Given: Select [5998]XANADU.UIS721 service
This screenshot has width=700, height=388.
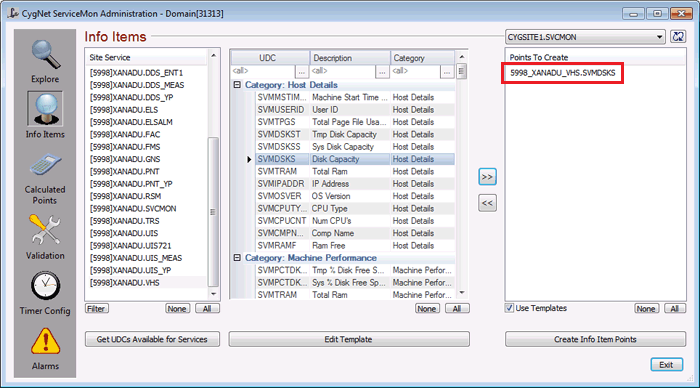Looking at the screenshot, I should tap(130, 246).
